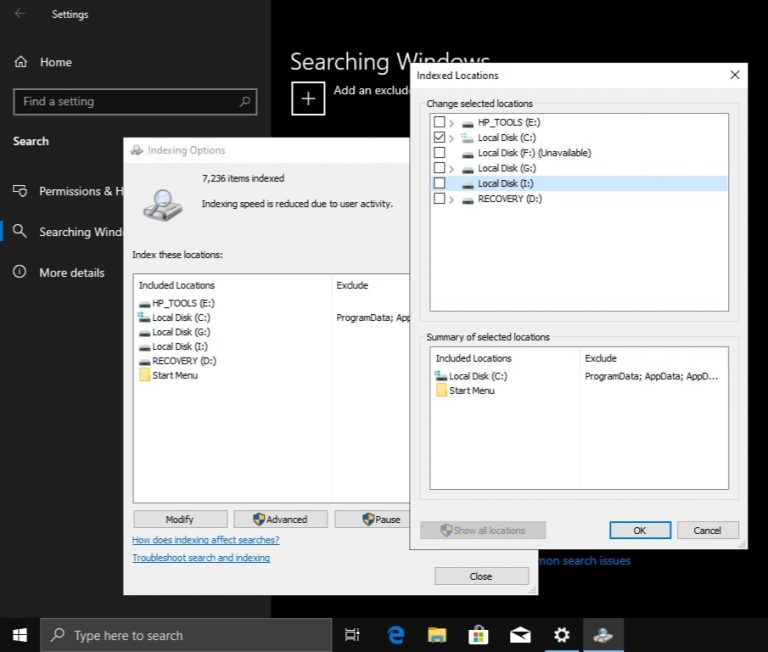This screenshot has width=768, height=652.
Task: Click the Find a setting search box
Action: [125, 101]
